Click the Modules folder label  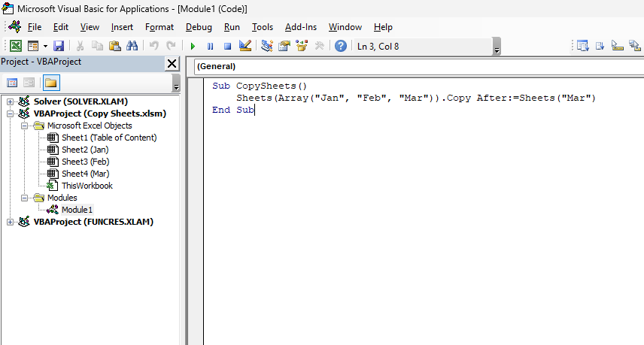click(x=62, y=198)
